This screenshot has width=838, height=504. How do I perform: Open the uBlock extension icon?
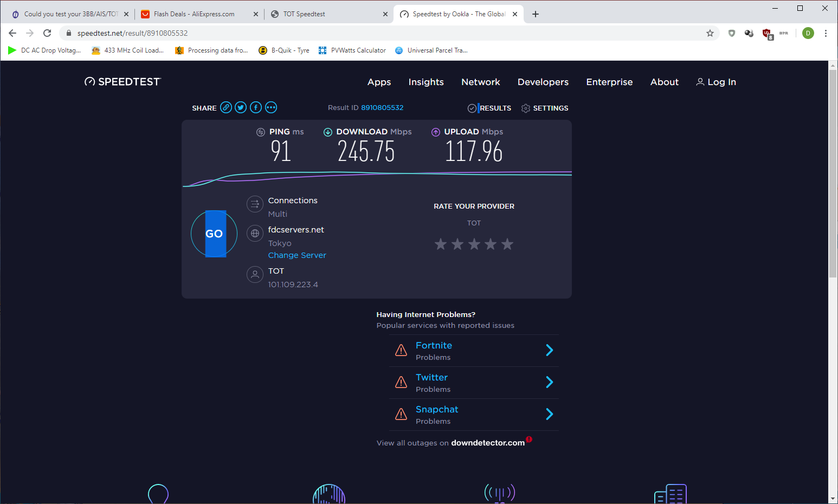(768, 34)
